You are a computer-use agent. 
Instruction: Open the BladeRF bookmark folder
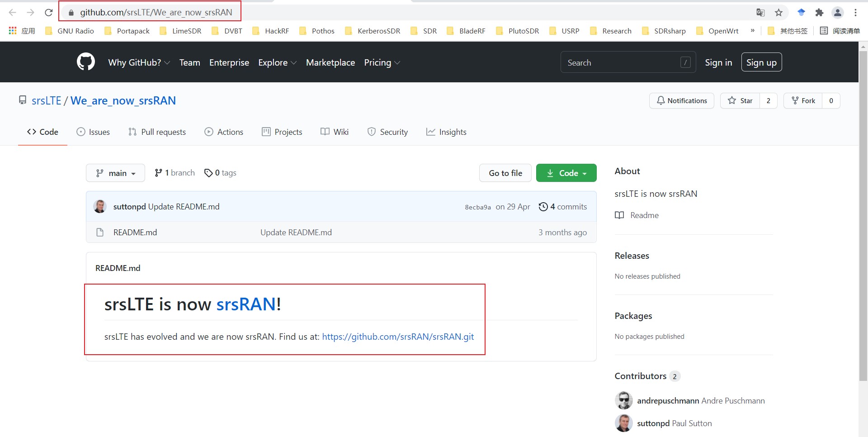pyautogui.click(x=466, y=31)
